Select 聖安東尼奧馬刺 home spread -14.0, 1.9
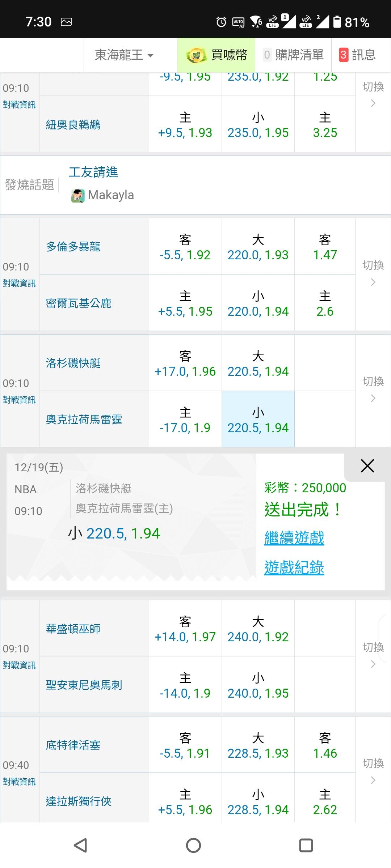Image resolution: width=391 pixels, height=868 pixels. pyautogui.click(x=185, y=685)
